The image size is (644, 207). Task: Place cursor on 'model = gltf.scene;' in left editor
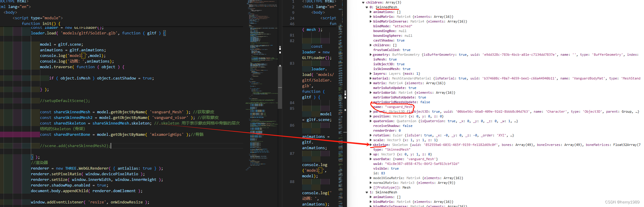[62, 44]
